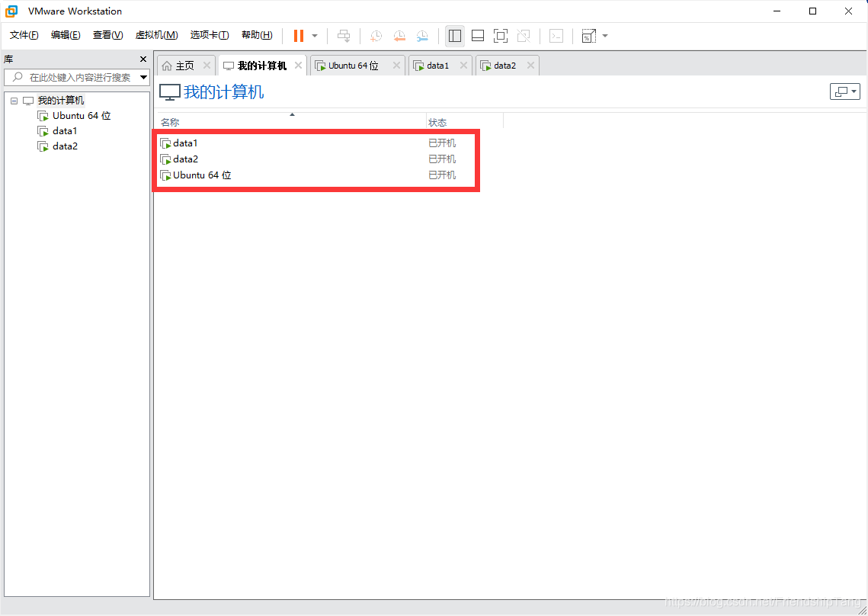Click 已开机 status of Ubuntu 64 位
Image resolution: width=868 pixels, height=616 pixels.
(442, 175)
